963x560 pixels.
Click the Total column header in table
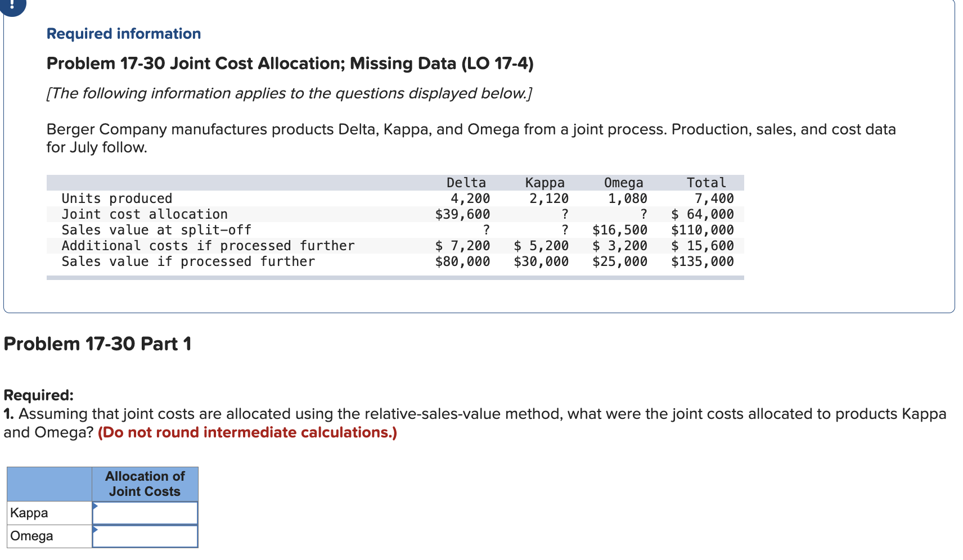pos(705,182)
